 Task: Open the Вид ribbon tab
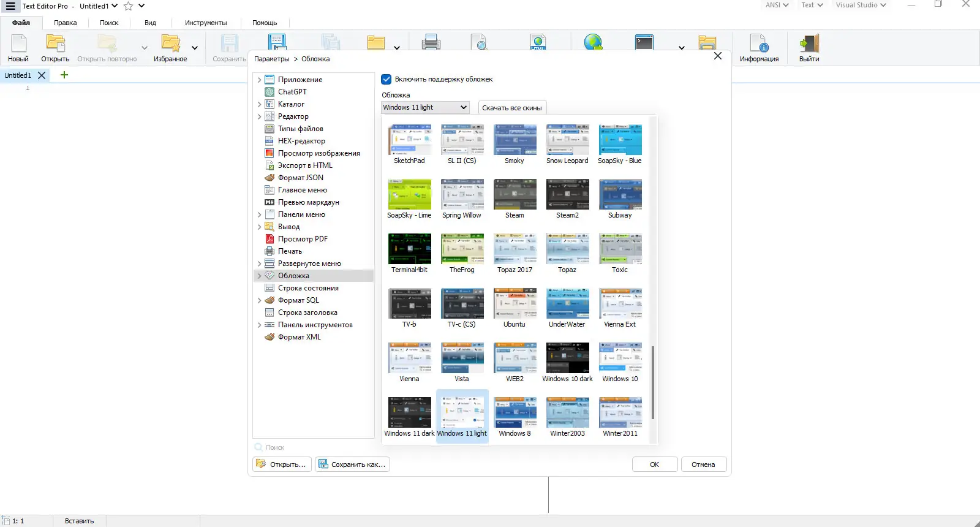pyautogui.click(x=150, y=23)
